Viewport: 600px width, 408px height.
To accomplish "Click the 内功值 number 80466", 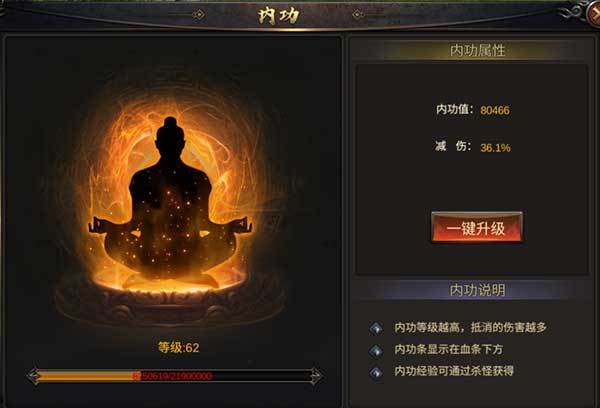I will [495, 111].
